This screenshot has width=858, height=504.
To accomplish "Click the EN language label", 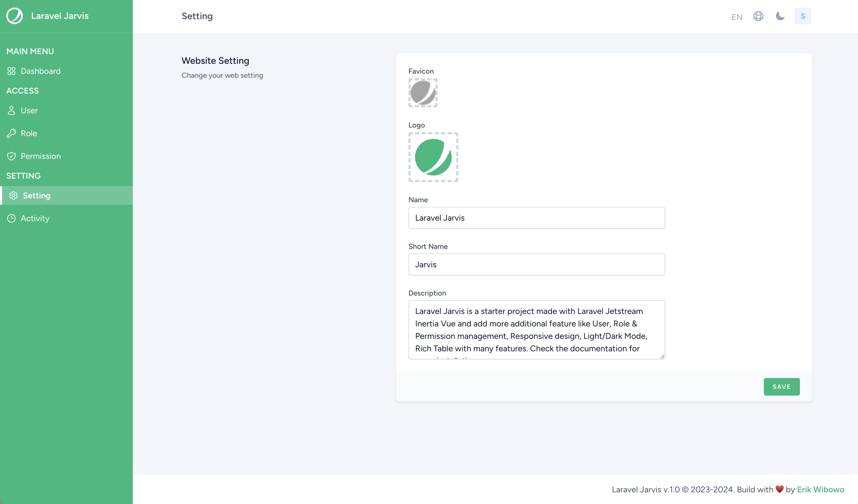I will click(736, 17).
